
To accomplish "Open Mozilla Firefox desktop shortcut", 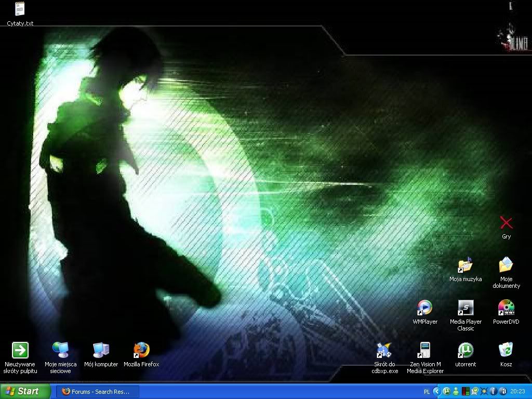I will tap(141, 350).
